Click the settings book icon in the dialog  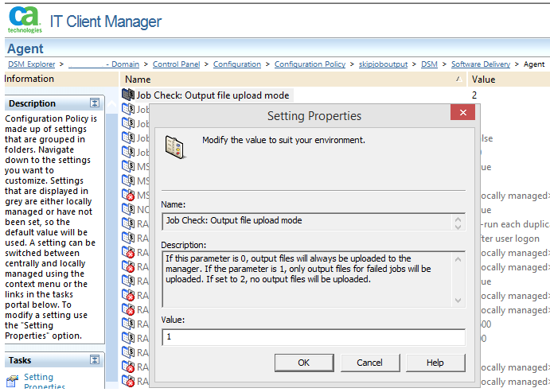[x=175, y=146]
